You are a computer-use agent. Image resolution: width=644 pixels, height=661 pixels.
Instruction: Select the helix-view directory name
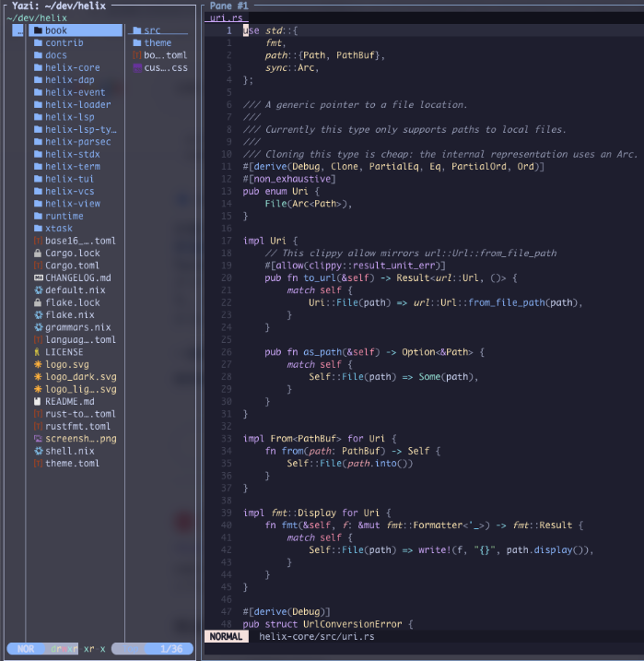pos(73,204)
